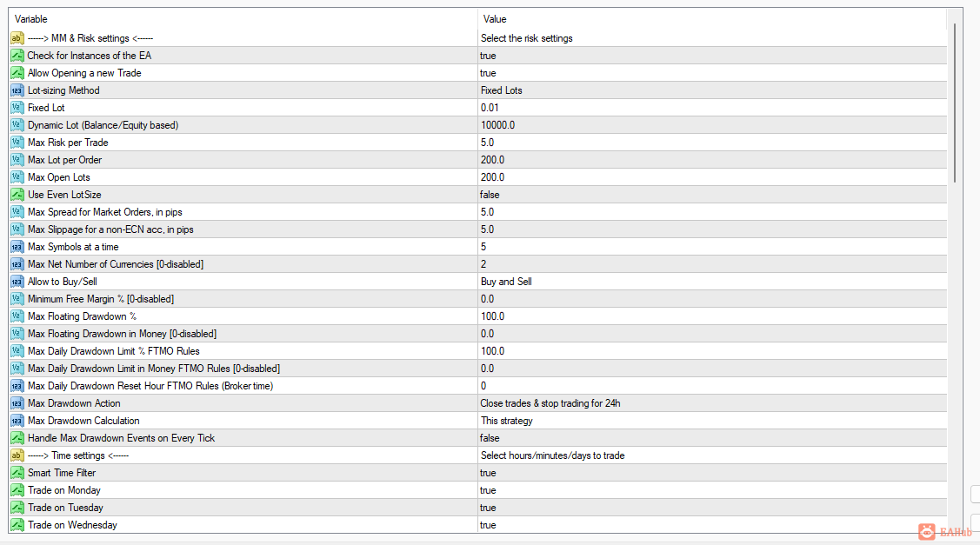Click the Variable column header
980x545 pixels.
tap(31, 19)
